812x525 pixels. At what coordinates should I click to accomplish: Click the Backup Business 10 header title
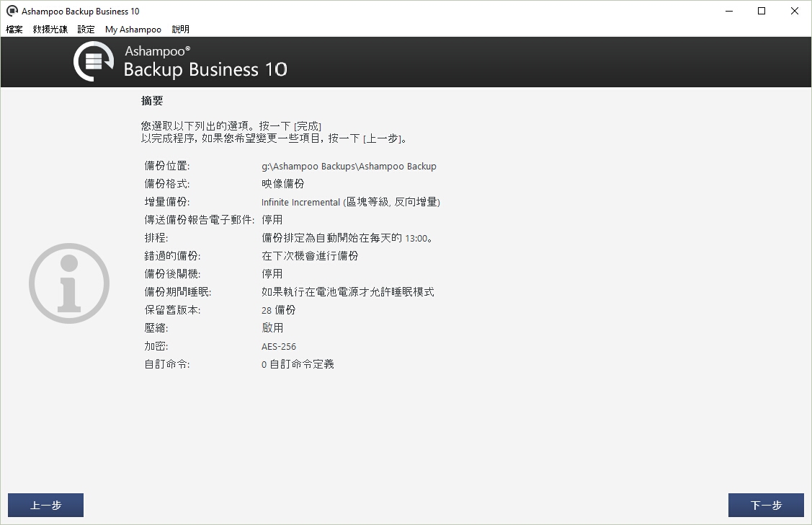[x=205, y=69]
